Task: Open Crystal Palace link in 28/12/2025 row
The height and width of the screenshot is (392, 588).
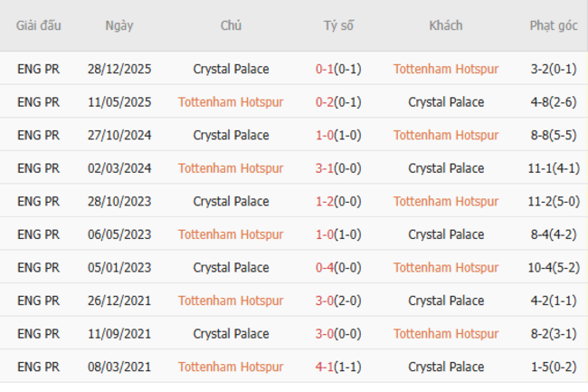Action: (x=231, y=69)
